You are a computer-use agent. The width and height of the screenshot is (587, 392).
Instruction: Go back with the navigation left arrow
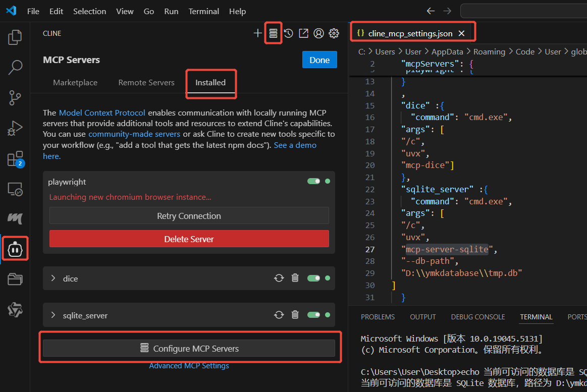coord(431,11)
